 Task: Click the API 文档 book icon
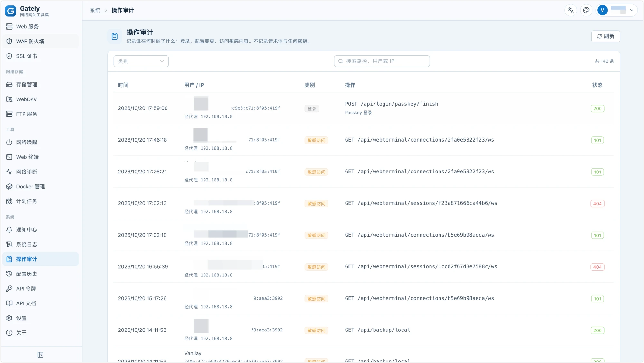pyautogui.click(x=9, y=303)
